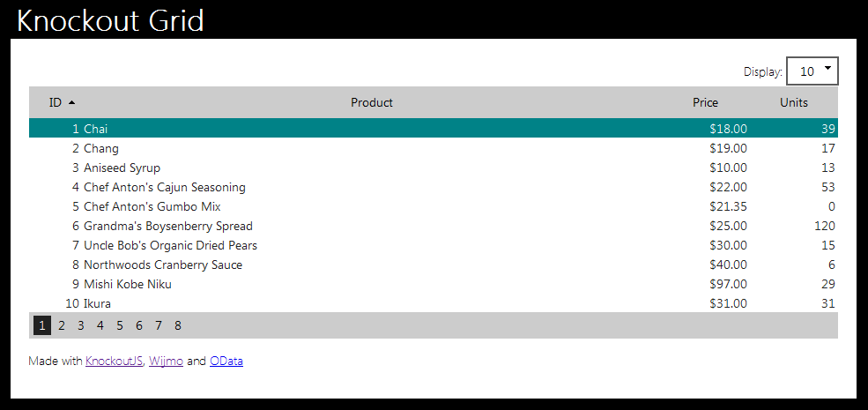Image resolution: width=868 pixels, height=410 pixels.
Task: Select the Northwoods Cranberry Sauce row
Action: [434, 265]
